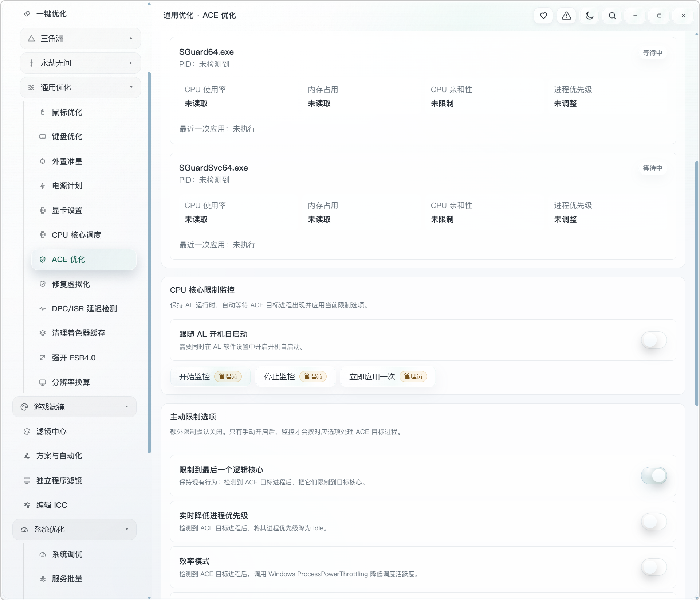Click the shield icon of ACE 优化

point(43,259)
